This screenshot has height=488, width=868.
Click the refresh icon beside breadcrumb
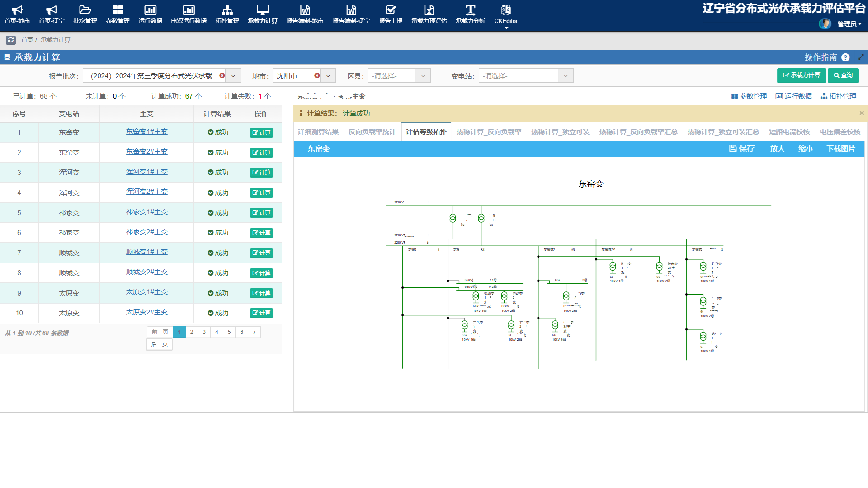pyautogui.click(x=11, y=40)
